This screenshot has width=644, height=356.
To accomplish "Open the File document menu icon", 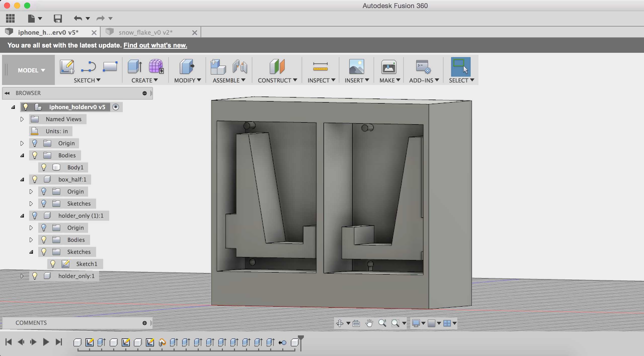I will point(32,18).
